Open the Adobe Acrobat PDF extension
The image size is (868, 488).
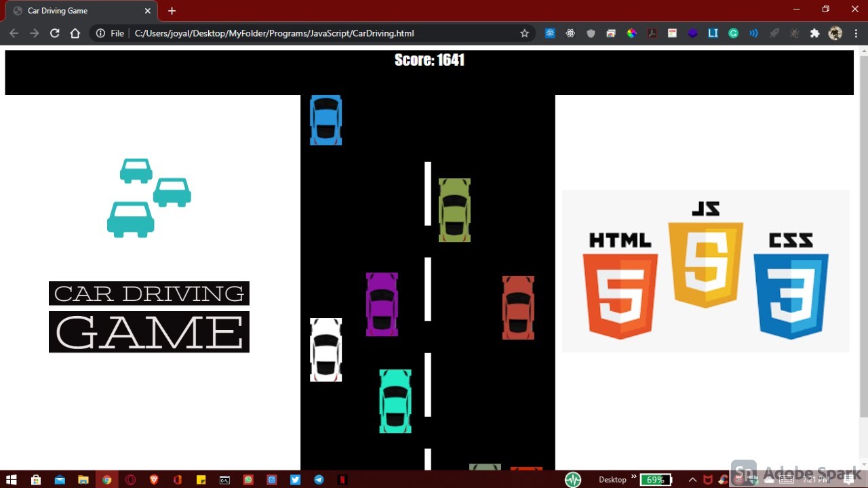point(652,33)
